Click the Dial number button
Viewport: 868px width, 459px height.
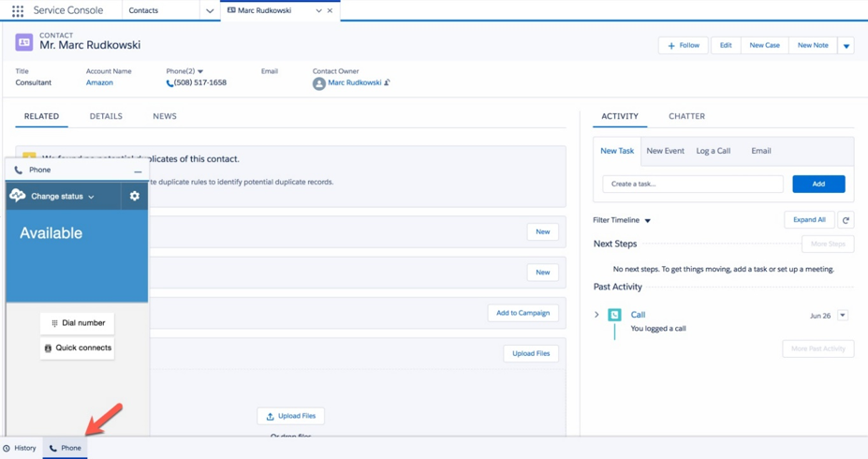pos(77,323)
